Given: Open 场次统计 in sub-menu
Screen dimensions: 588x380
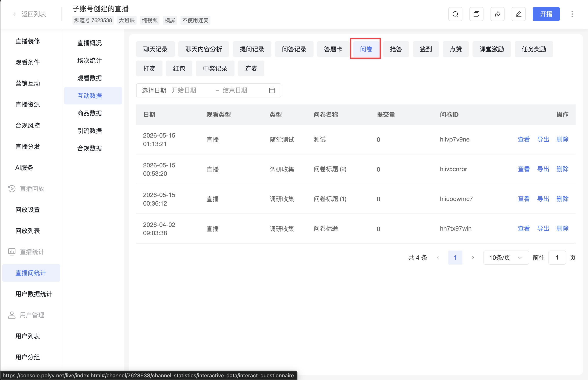Looking at the screenshot, I should [89, 61].
